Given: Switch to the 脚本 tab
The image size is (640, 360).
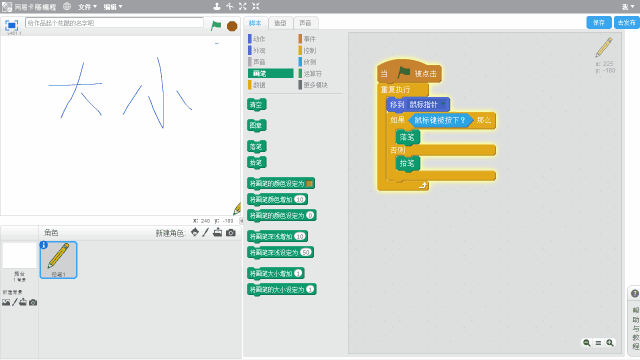Looking at the screenshot, I should [x=256, y=23].
